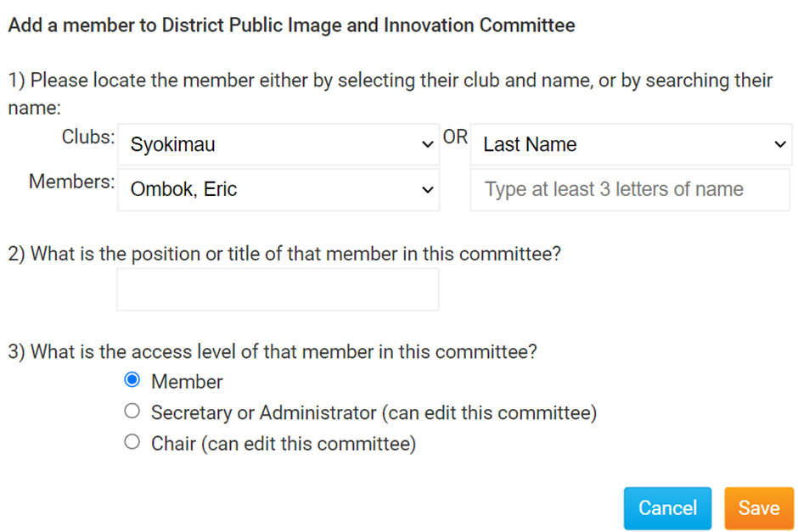This screenshot has width=798, height=532.
Task: Click the chevron arrow on the Syokimau dropdown
Action: pyautogui.click(x=428, y=145)
